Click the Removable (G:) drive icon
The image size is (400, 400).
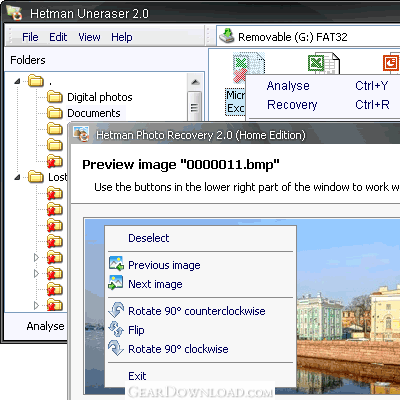227,36
